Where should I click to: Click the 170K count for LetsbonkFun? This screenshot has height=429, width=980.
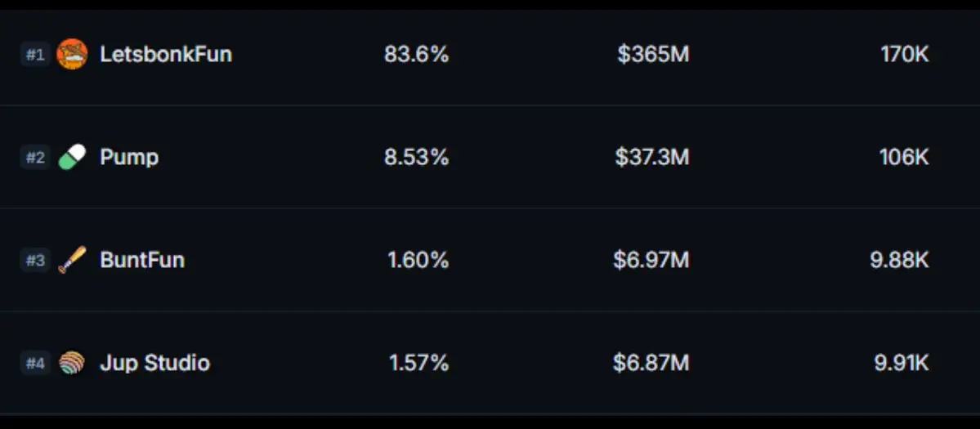[x=904, y=54]
